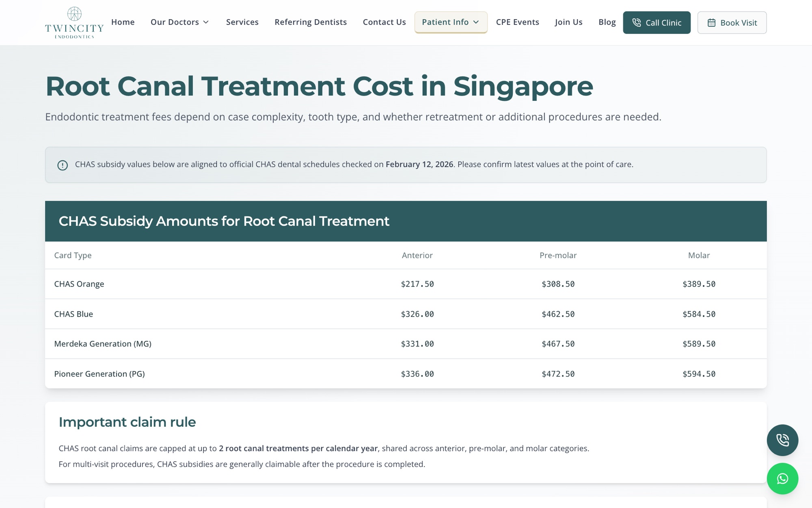Click the Root Canal Treatment Cost heading
The image size is (812, 508).
[x=319, y=86]
